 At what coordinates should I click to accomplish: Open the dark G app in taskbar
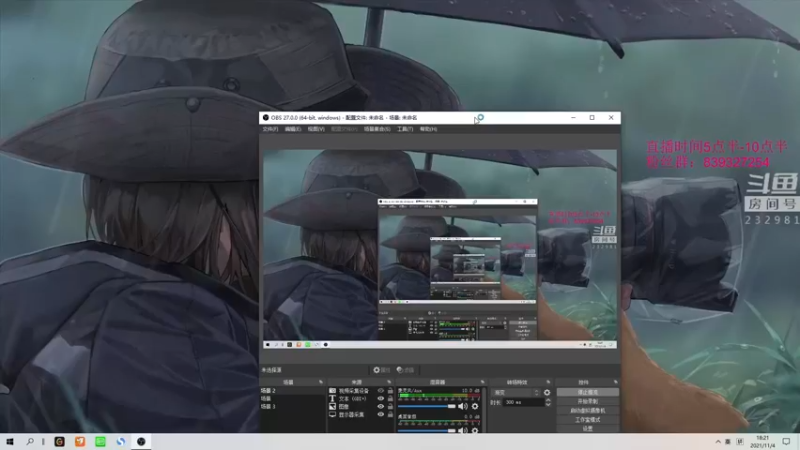coord(59,441)
